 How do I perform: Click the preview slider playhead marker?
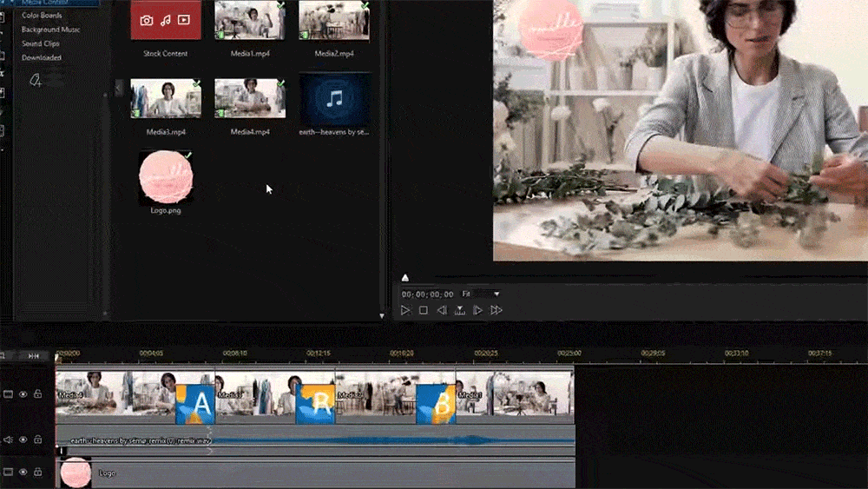click(405, 278)
